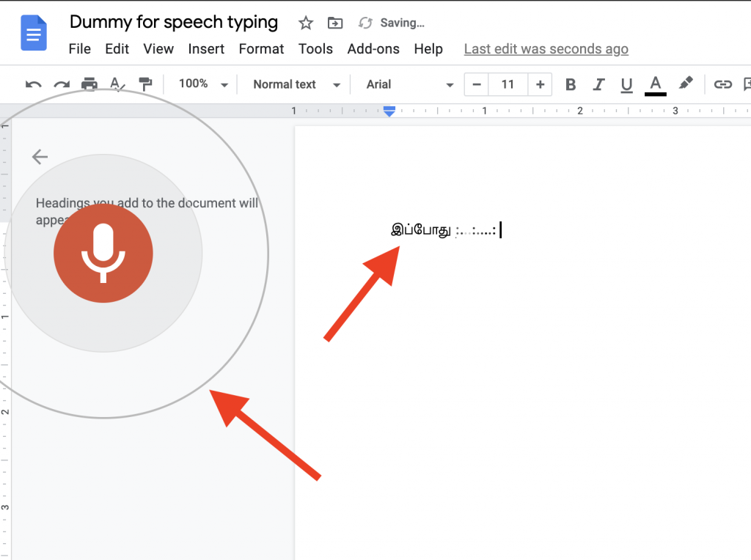Increase font size with plus button
751x560 pixels.
(540, 85)
